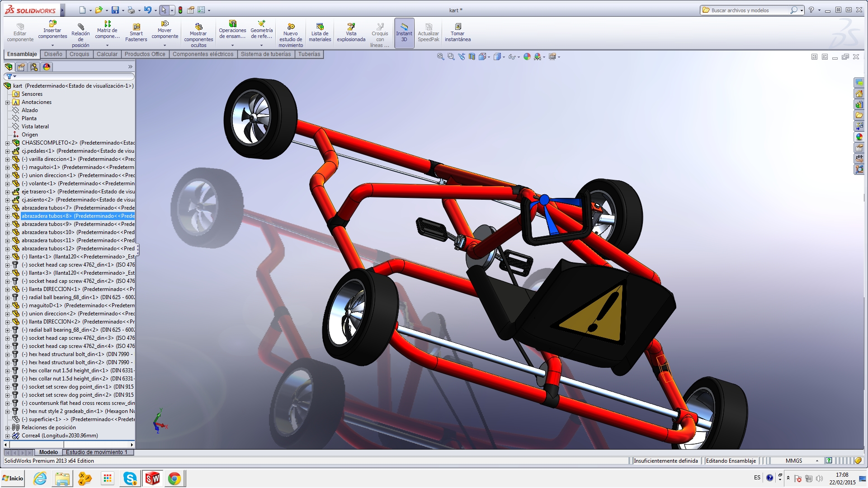Expand Relaciones de posición node
Image resolution: width=868 pixels, height=488 pixels.
pos(7,427)
